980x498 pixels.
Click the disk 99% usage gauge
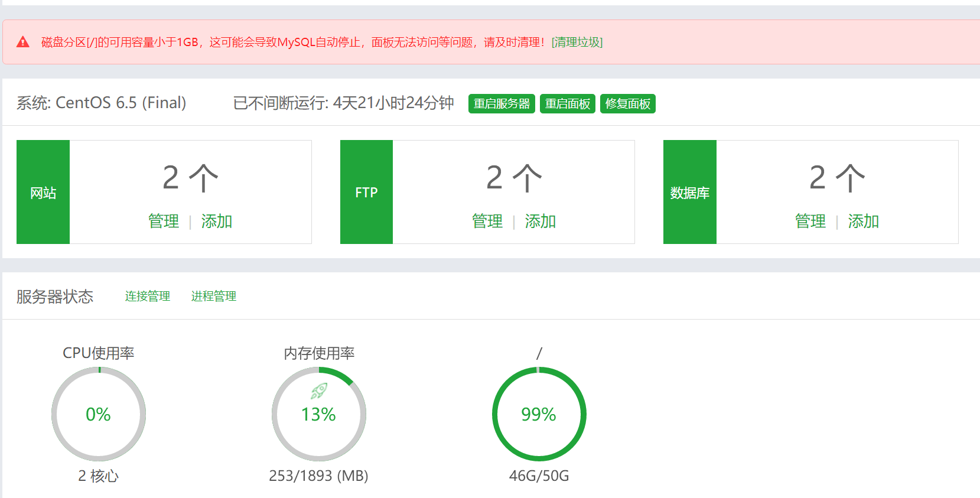[539, 414]
